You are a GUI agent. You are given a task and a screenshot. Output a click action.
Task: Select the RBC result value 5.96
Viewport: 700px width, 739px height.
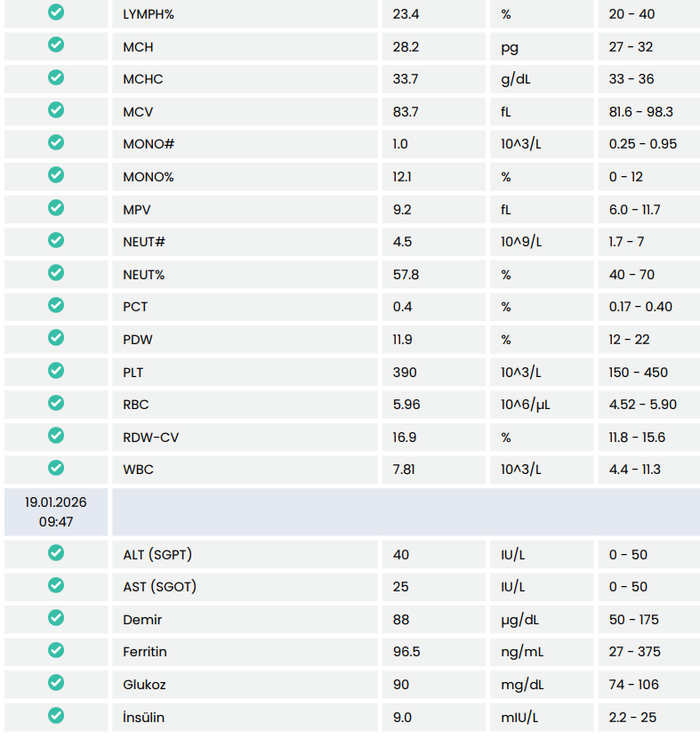[x=405, y=404]
